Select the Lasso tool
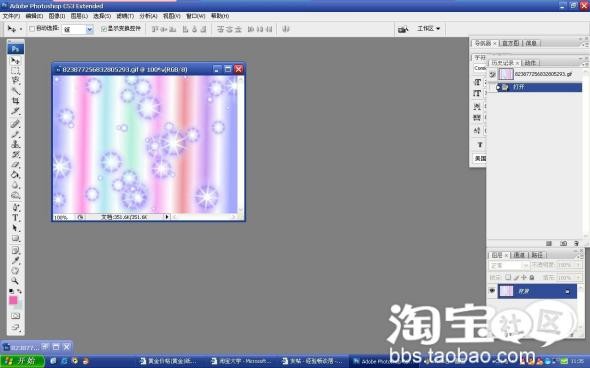This screenshot has width=590, height=368. pyautogui.click(x=15, y=80)
